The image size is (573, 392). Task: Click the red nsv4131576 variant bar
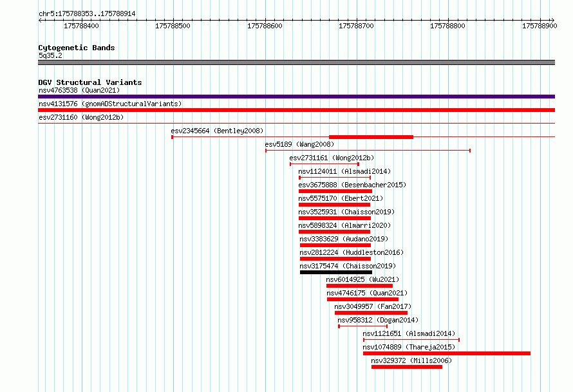tap(296, 110)
